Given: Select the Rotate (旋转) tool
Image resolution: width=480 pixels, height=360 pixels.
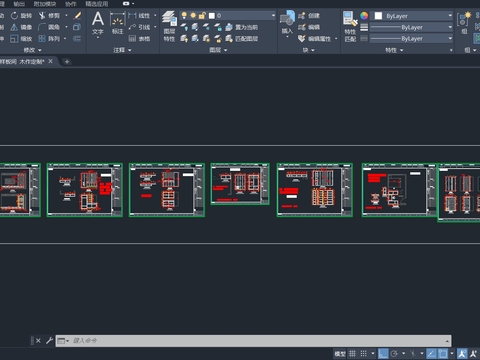Looking at the screenshot, I should coord(21,16).
